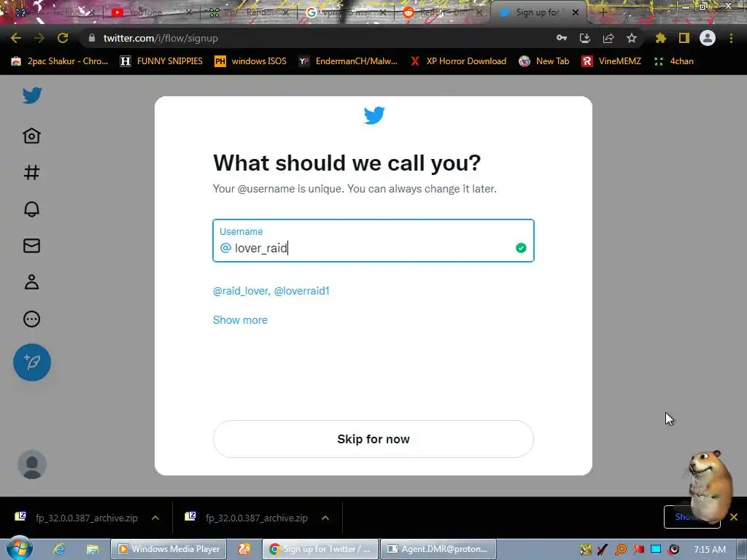
Task: Open VineMEMZ bookmark
Action: pos(611,61)
